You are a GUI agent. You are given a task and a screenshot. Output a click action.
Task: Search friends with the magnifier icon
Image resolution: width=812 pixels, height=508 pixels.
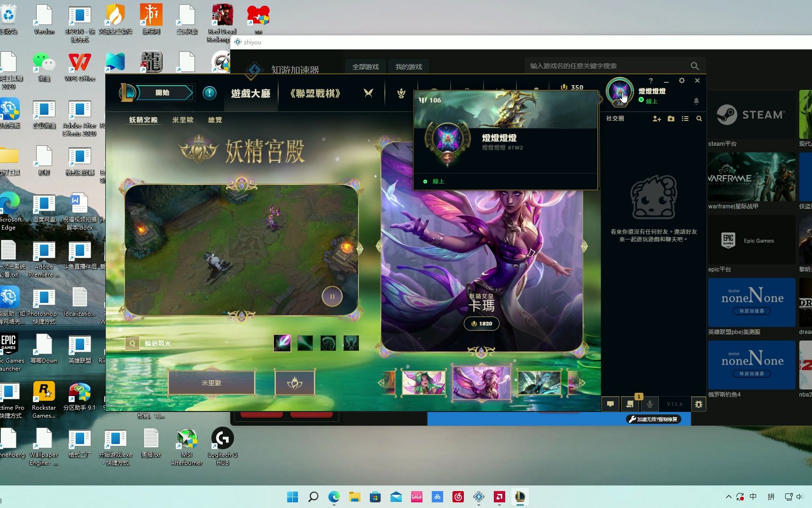699,119
